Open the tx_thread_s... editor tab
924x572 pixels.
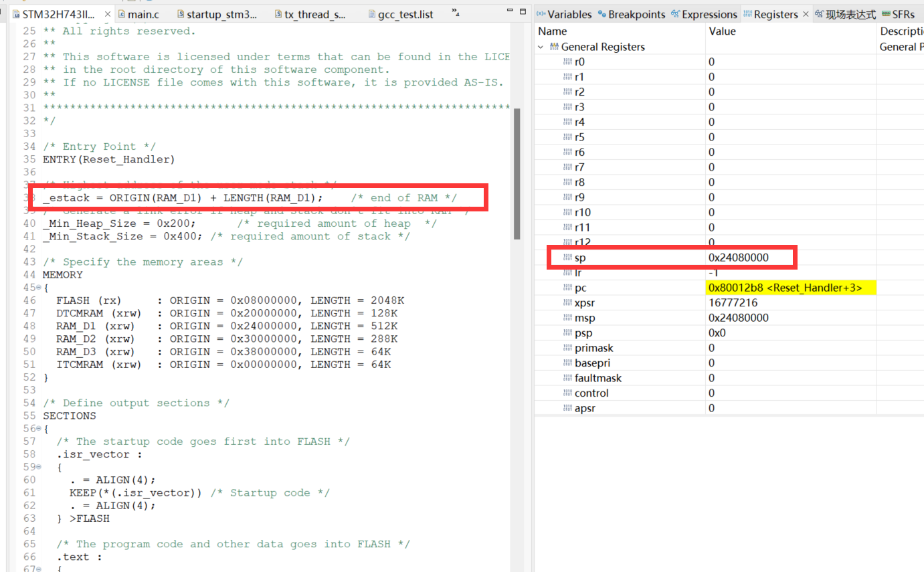coord(310,14)
